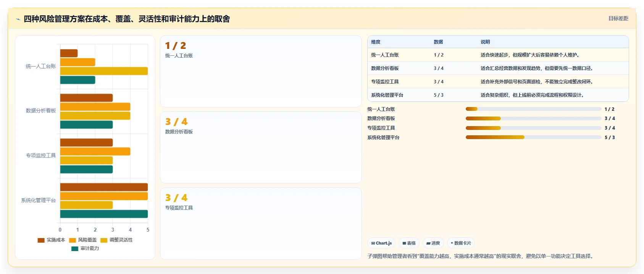The width and height of the screenshot is (644, 274).
Task: Toggle the 风险覆盖 legend series
Action: click(83, 240)
